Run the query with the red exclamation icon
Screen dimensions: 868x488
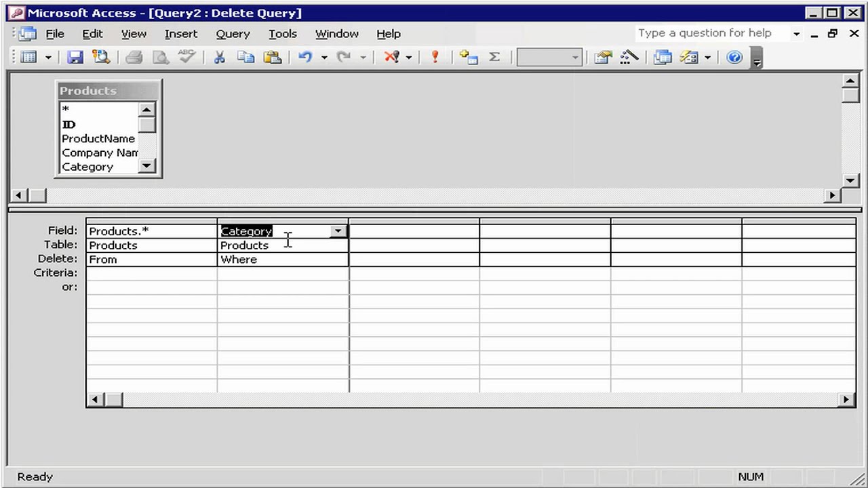(435, 58)
